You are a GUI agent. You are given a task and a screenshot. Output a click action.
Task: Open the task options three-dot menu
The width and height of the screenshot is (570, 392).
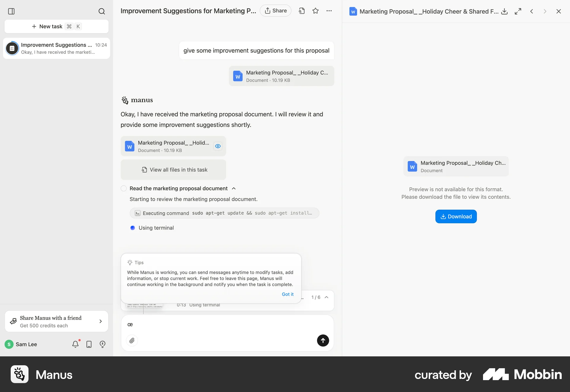329,11
